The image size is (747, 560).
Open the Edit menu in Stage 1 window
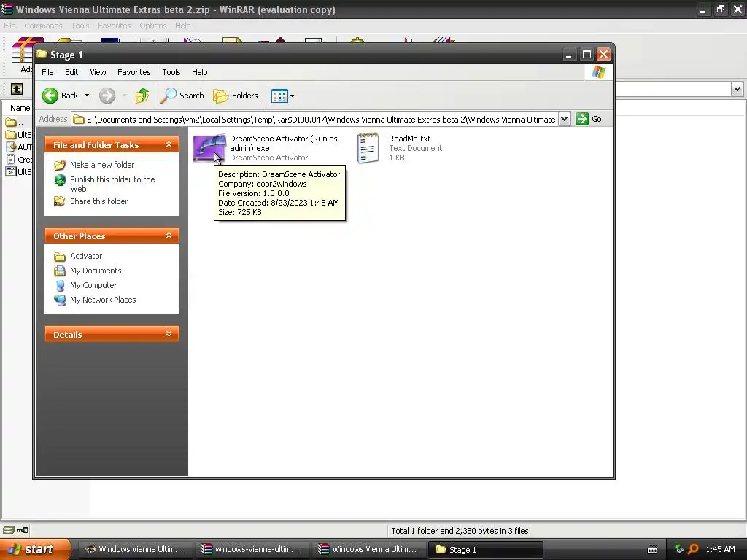71,72
